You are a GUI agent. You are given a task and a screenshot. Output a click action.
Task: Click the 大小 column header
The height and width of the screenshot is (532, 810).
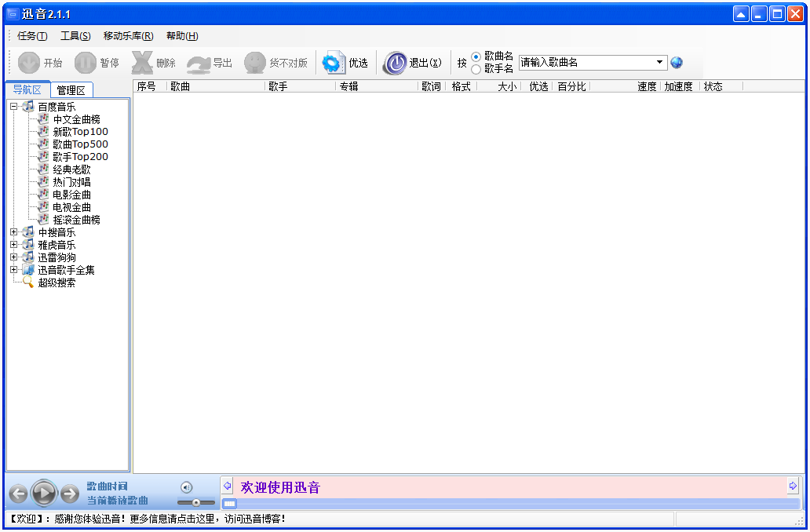point(498,86)
